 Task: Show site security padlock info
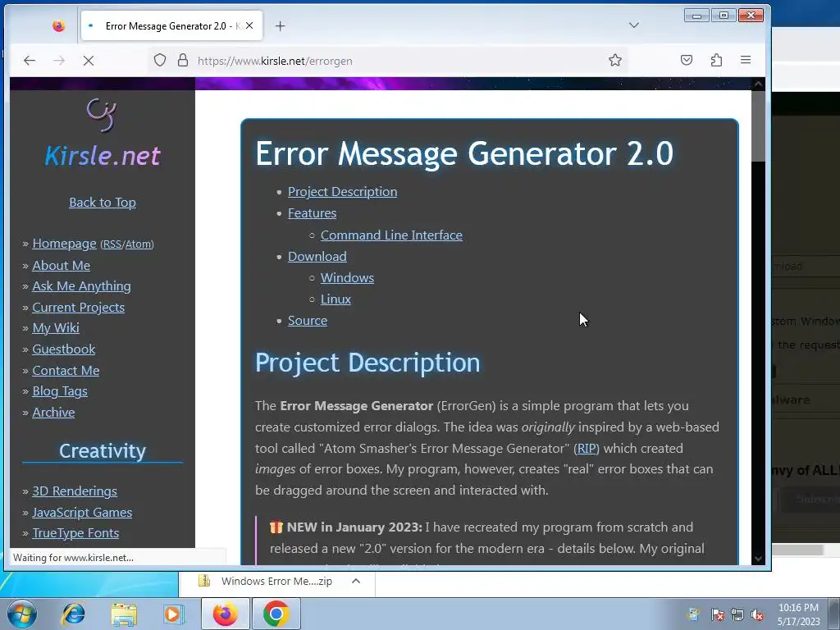click(x=183, y=60)
